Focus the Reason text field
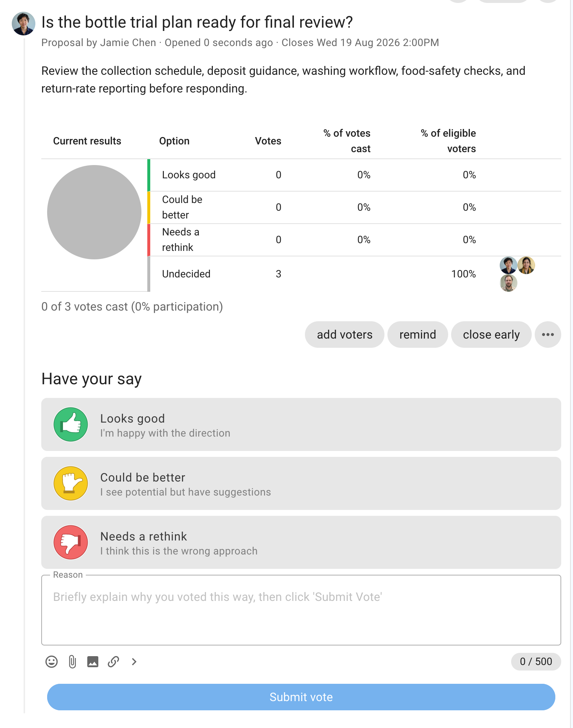The width and height of the screenshot is (573, 728). coord(301,610)
